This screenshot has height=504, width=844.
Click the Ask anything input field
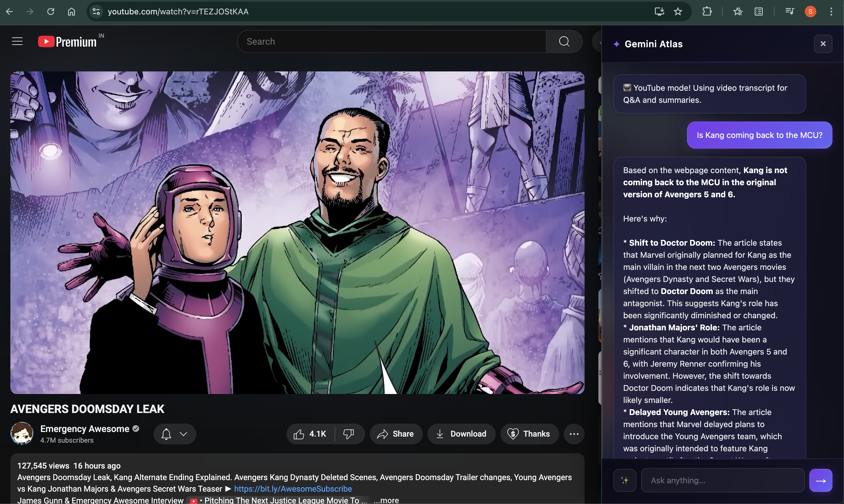[x=722, y=480]
